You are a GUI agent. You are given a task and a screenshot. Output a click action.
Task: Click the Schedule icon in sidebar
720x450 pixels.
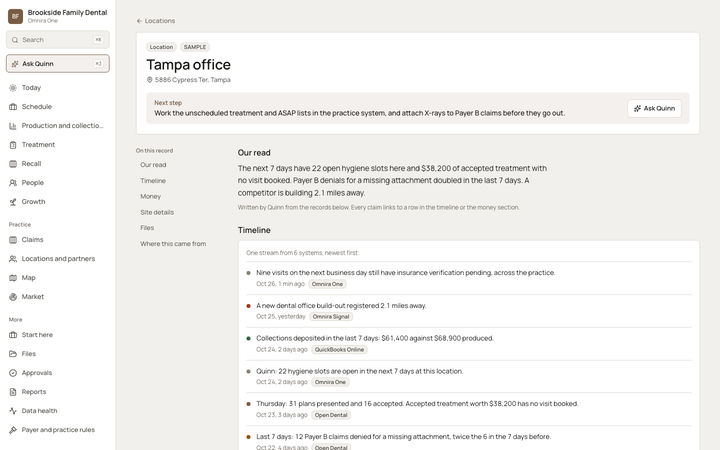click(13, 107)
